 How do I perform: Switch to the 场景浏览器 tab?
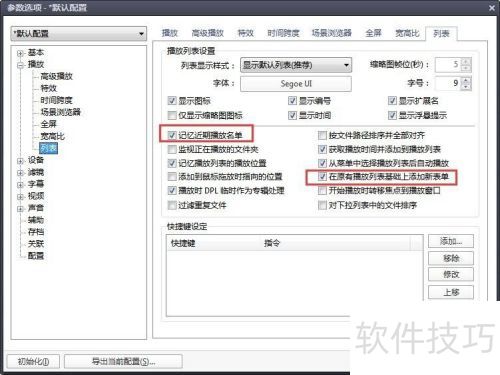(331, 33)
